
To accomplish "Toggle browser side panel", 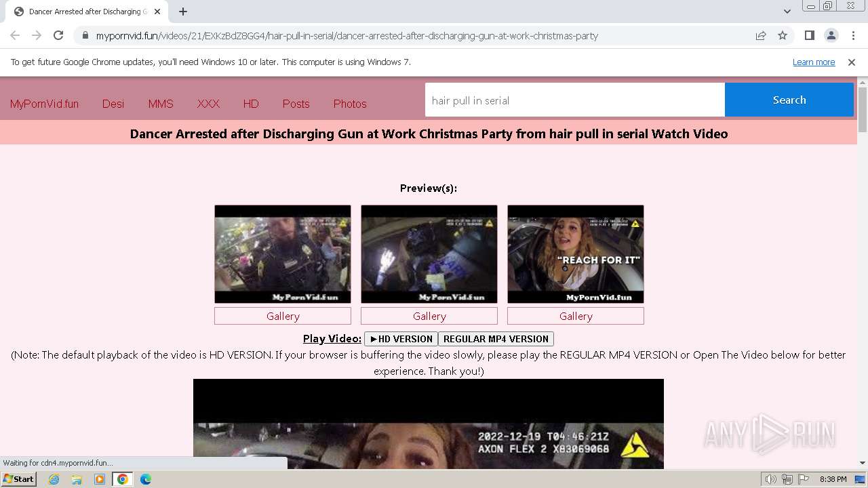I will click(x=809, y=35).
